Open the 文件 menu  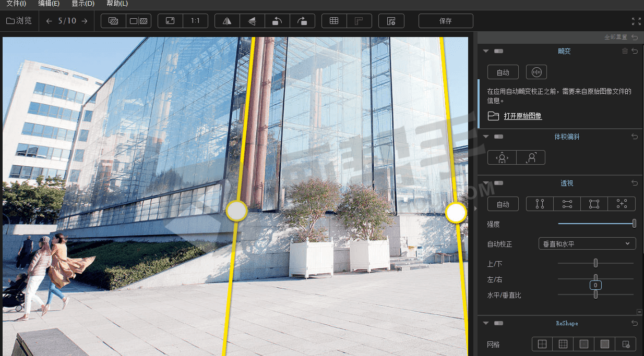click(16, 4)
